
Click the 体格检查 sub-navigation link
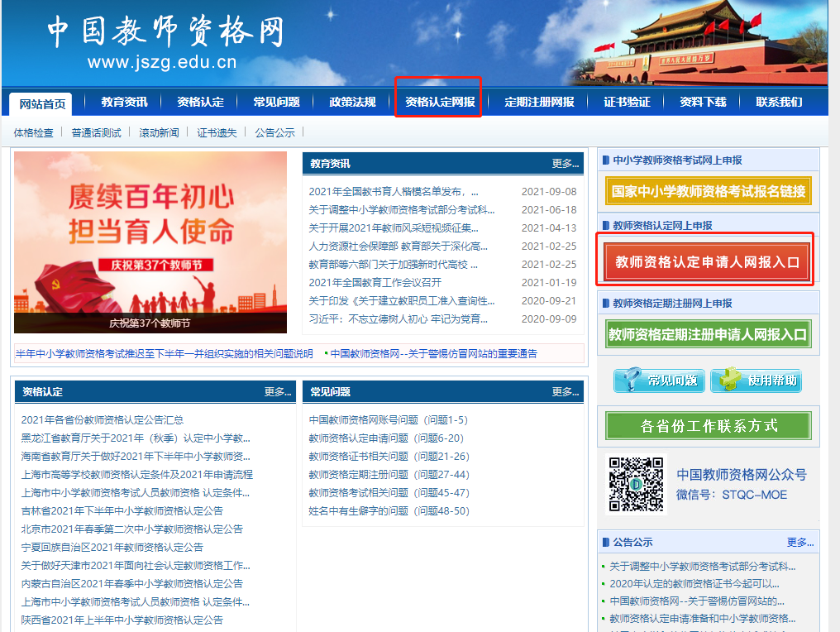(x=33, y=132)
